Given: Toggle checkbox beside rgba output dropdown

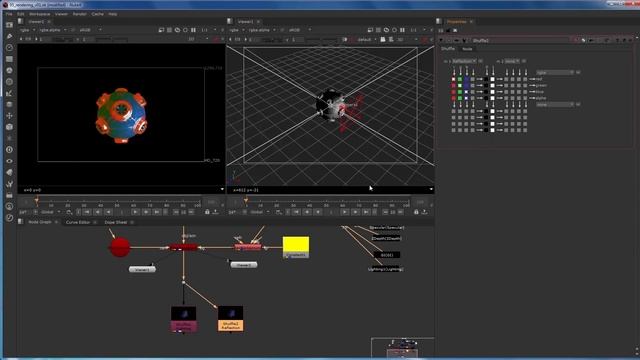Looking at the screenshot, I should click(578, 72).
